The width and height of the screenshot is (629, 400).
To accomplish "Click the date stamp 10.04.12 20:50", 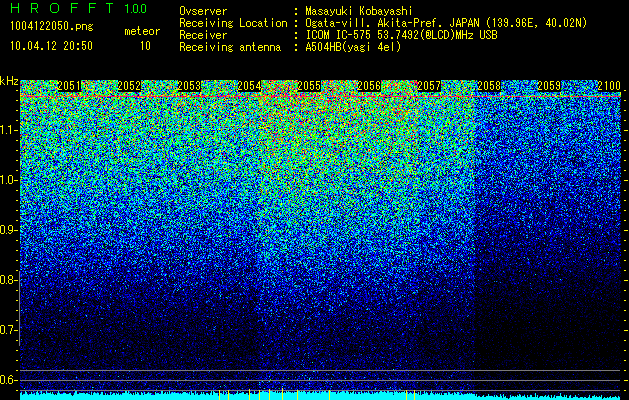I will pos(51,46).
